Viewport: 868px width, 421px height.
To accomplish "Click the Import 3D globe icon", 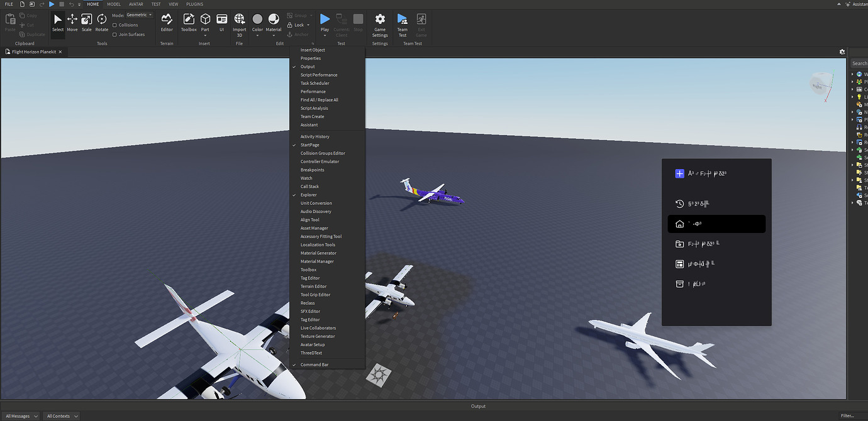I will coord(240,19).
